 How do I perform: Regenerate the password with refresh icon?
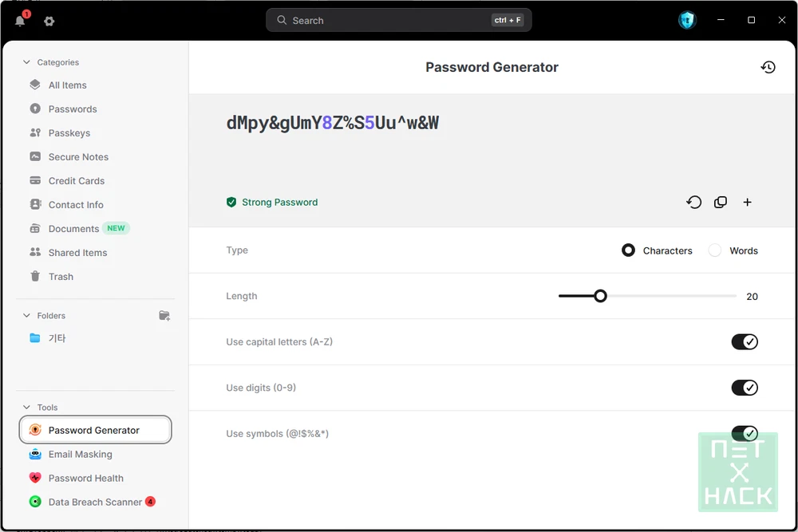coord(694,203)
